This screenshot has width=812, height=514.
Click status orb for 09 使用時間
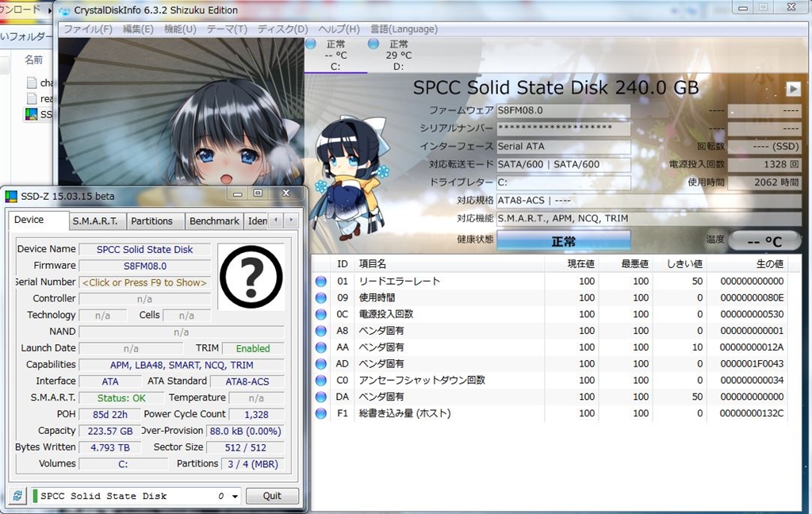pyautogui.click(x=321, y=298)
